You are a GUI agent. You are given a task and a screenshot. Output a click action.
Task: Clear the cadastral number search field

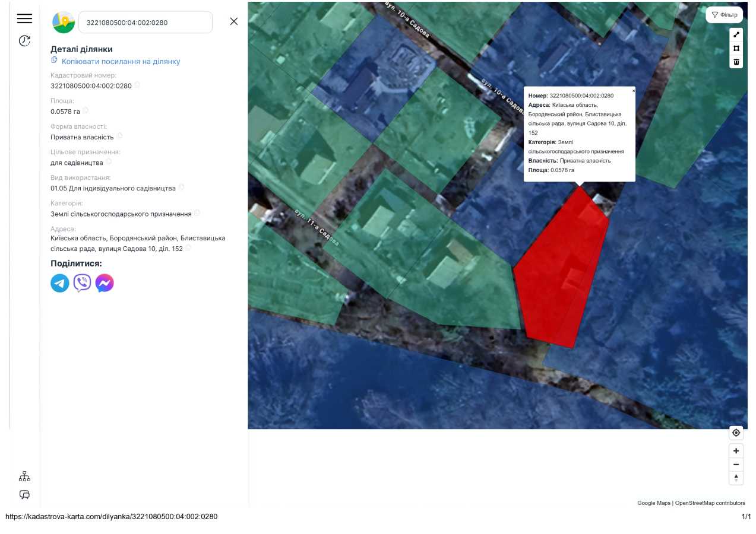pos(234,21)
